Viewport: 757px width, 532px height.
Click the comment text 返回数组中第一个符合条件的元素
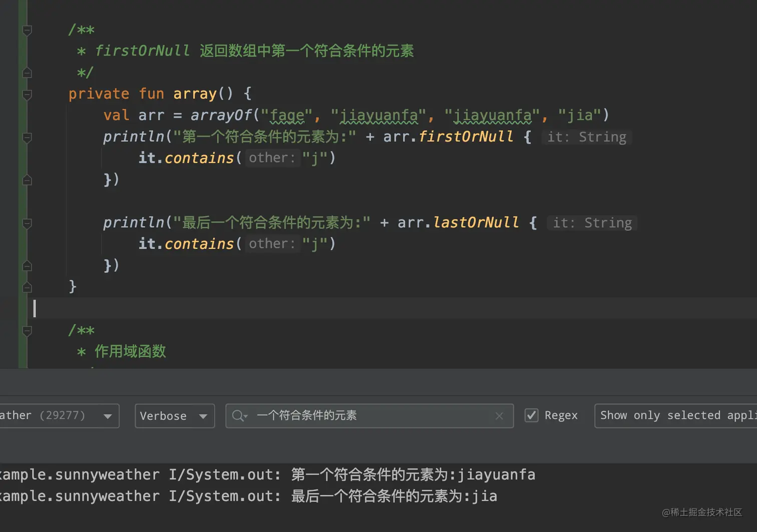click(307, 51)
